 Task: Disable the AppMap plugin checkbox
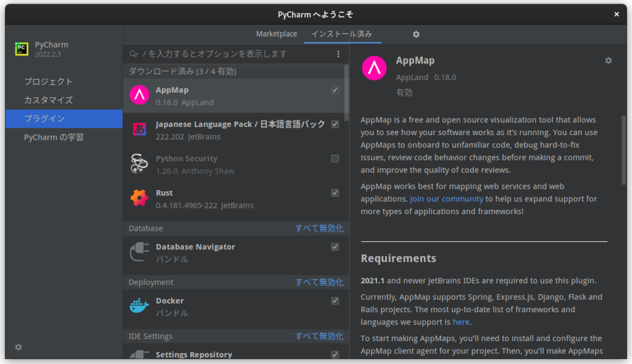pyautogui.click(x=335, y=90)
